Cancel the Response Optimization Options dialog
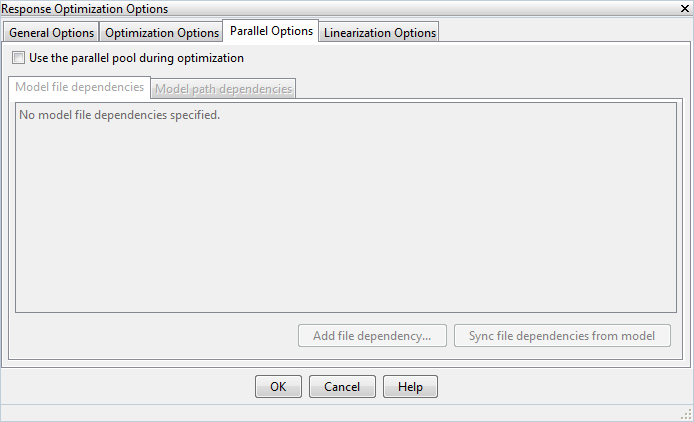Viewport: 694px width, 422px height. point(342,387)
